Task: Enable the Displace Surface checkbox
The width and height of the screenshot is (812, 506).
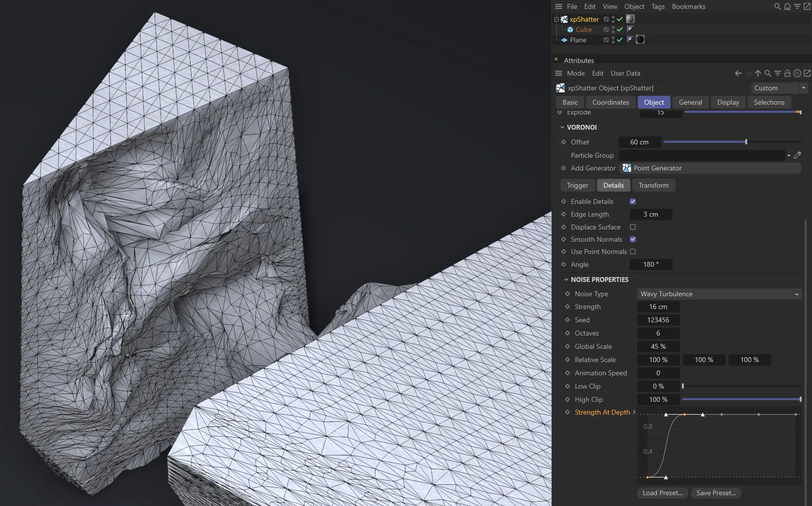Action: [633, 227]
